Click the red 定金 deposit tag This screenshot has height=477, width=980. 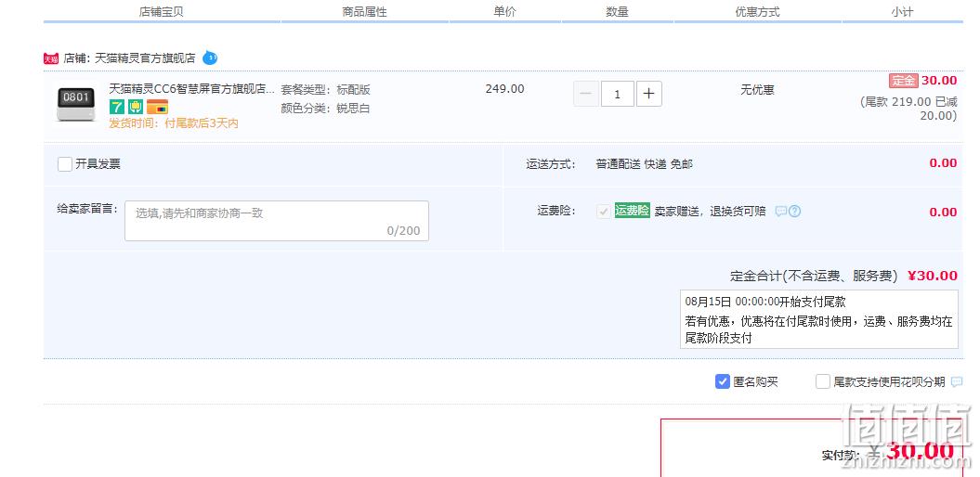click(x=903, y=81)
